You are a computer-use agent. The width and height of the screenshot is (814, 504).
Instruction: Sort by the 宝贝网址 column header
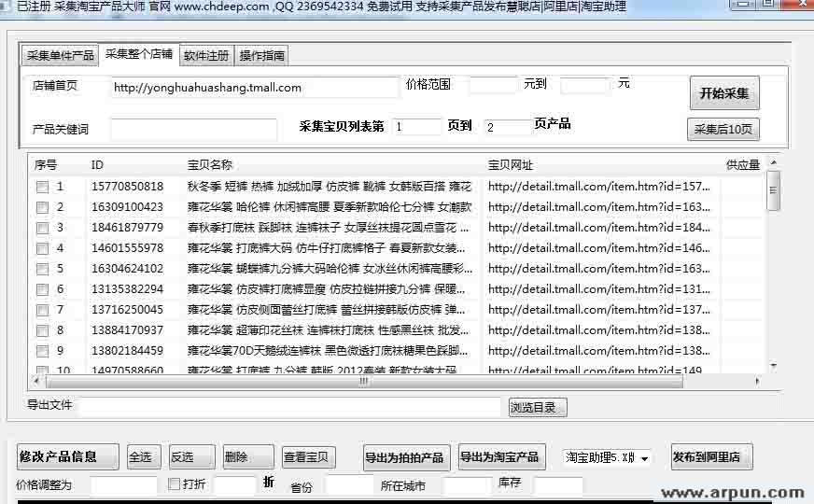(x=511, y=165)
